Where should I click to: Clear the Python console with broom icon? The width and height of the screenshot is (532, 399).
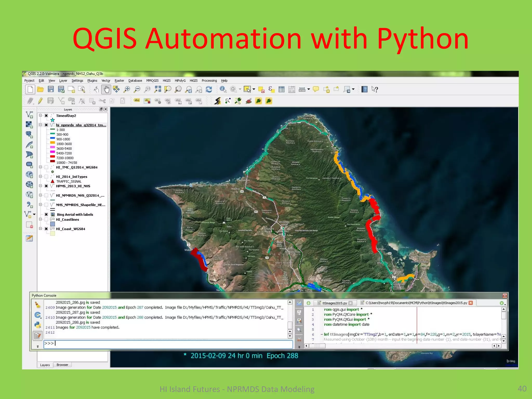pos(37,305)
